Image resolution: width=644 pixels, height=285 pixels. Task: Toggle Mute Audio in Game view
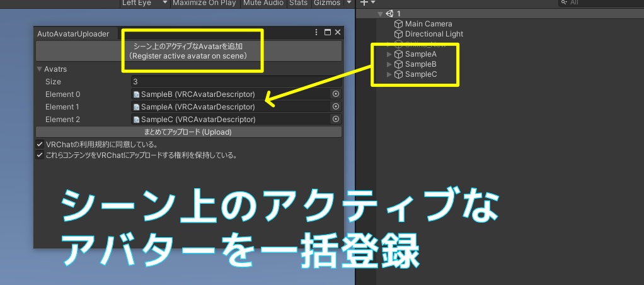coord(263,3)
